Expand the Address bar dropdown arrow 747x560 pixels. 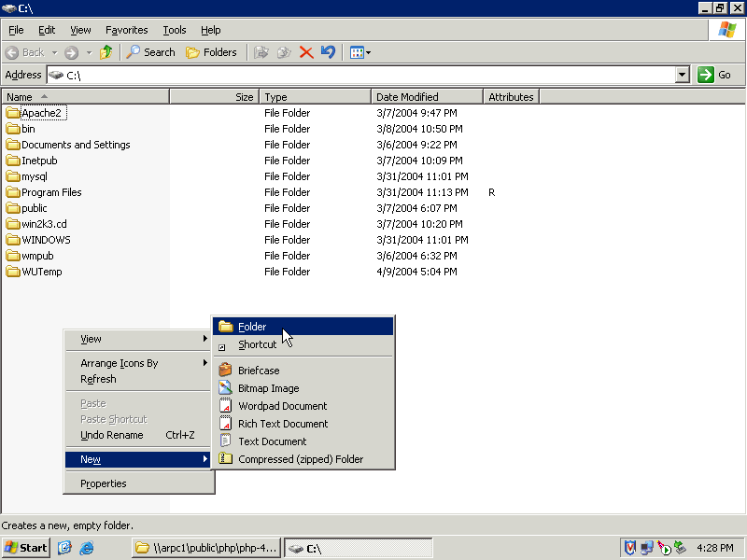pos(682,75)
